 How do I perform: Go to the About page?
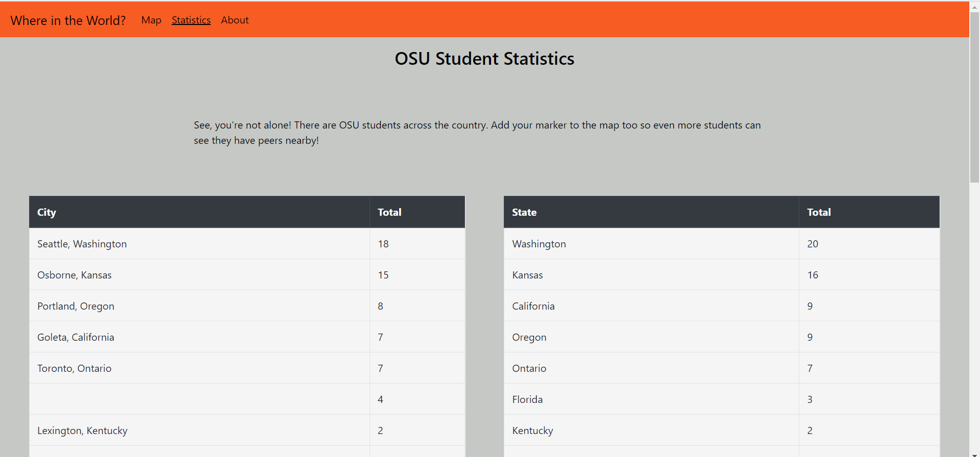pyautogui.click(x=235, y=20)
